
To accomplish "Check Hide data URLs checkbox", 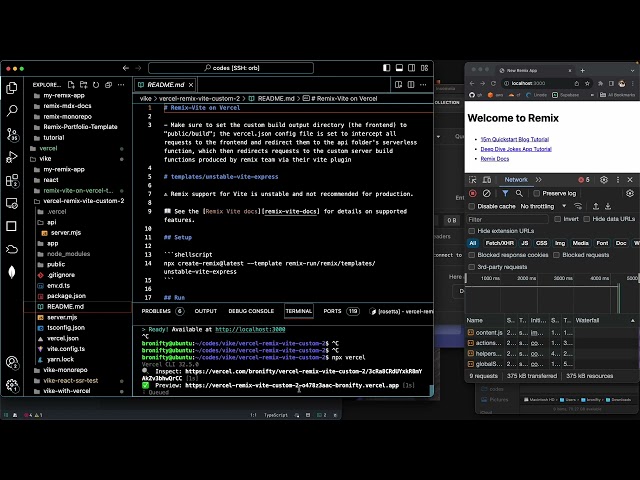I will (x=587, y=219).
